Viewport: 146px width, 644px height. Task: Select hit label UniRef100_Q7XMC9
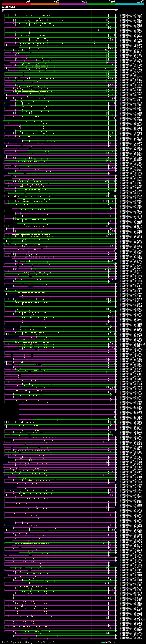[x=131, y=48]
